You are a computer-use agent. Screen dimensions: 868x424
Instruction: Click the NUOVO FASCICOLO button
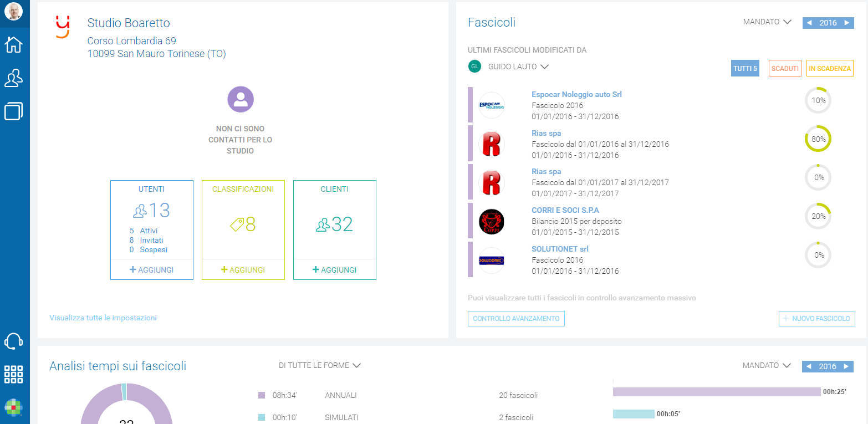pos(817,319)
